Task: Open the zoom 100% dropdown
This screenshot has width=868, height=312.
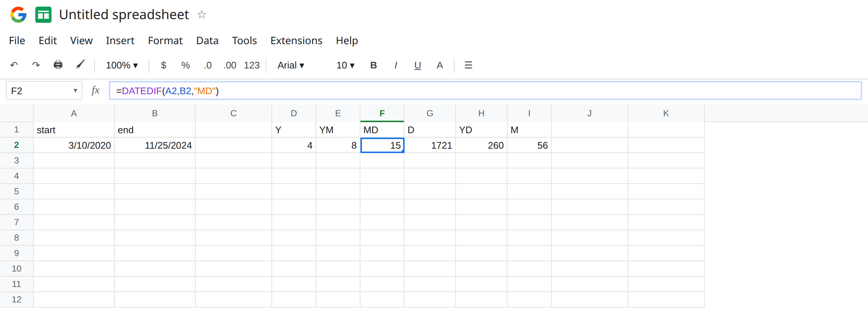Action: coord(122,65)
